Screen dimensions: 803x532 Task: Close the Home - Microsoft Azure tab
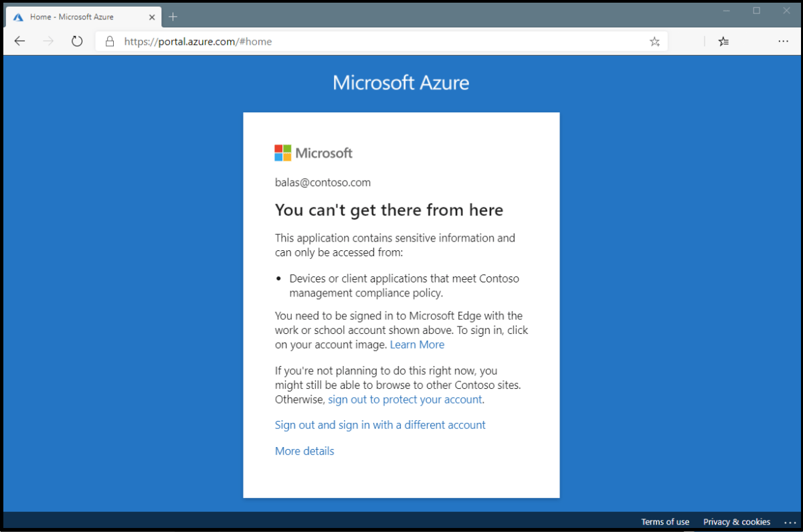[x=152, y=17]
